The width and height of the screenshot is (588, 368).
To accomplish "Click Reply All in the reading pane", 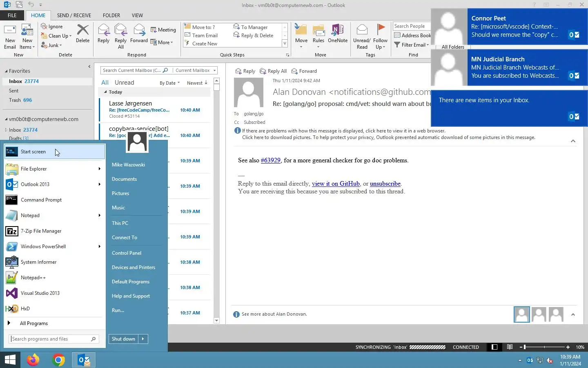I will tap(273, 71).
